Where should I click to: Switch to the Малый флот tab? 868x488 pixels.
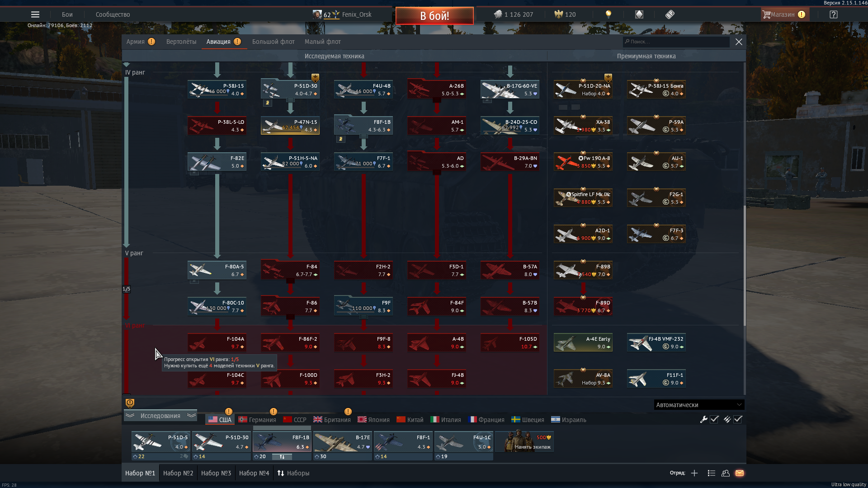[323, 42]
